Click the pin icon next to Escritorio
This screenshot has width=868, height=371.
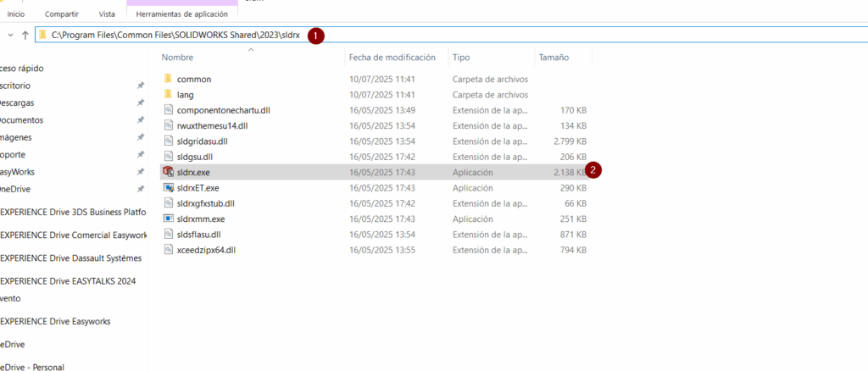click(141, 86)
